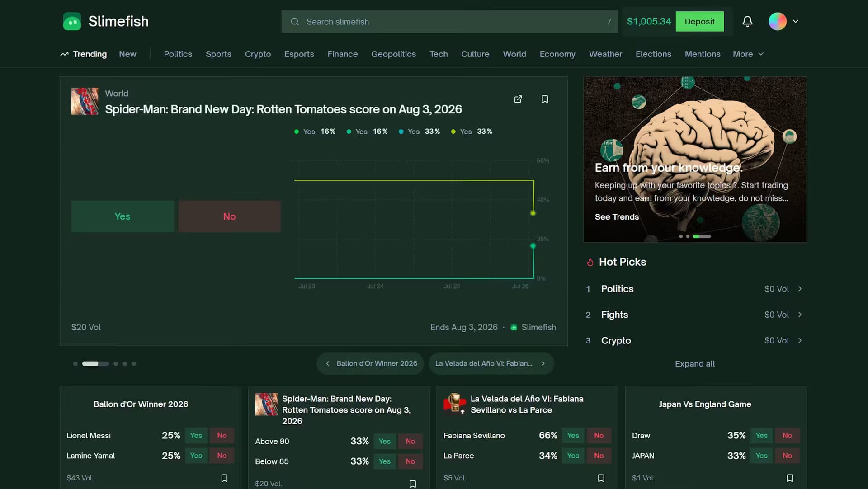Click the green Deposit button
Screen dimensions: 868x489
[699, 21]
